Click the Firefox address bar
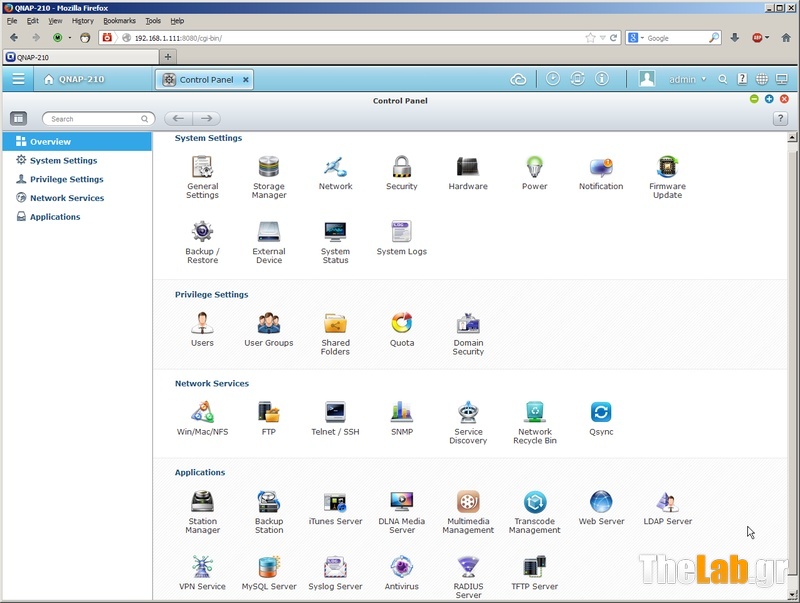The width and height of the screenshot is (800, 603). [357, 38]
